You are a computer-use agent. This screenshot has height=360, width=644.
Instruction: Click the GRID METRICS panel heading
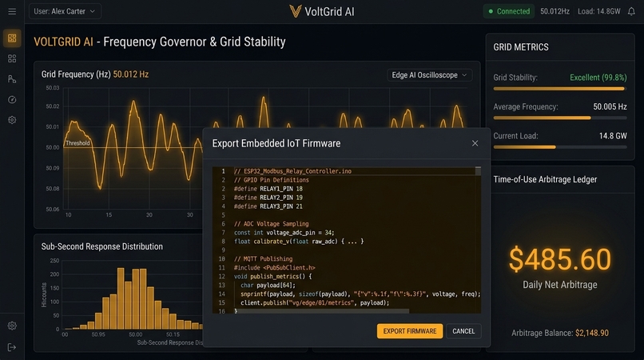coord(521,47)
